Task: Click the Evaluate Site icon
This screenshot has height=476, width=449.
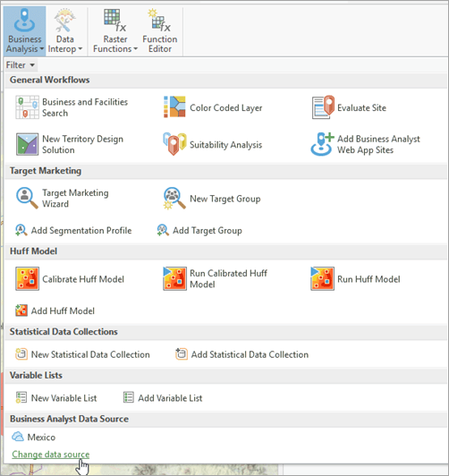Action: pyautogui.click(x=323, y=107)
